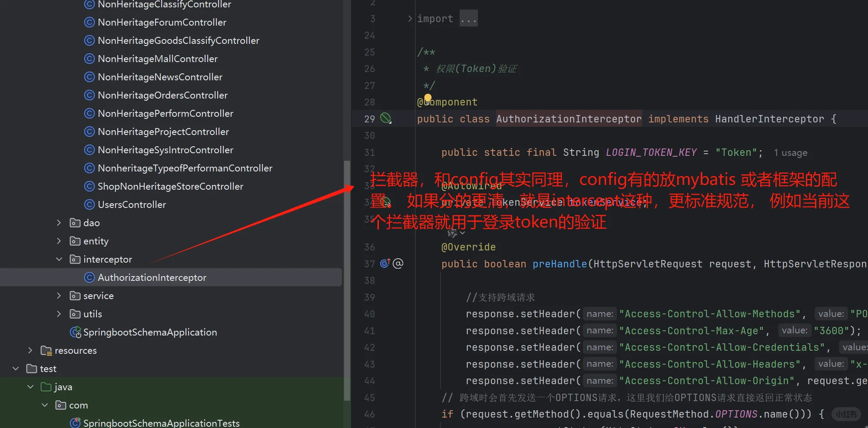This screenshot has width=868, height=428.
Task: Click the class icon beside AuthorizationInterceptor
Action: 89,277
